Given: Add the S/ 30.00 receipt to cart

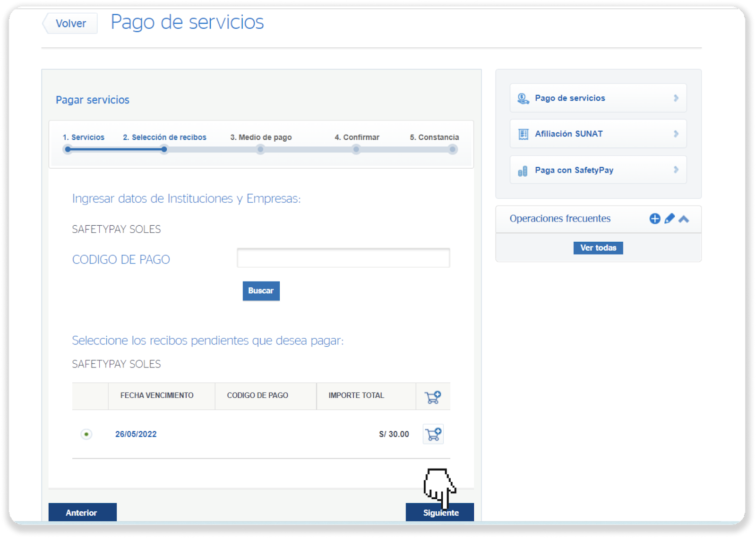Looking at the screenshot, I should 433,434.
